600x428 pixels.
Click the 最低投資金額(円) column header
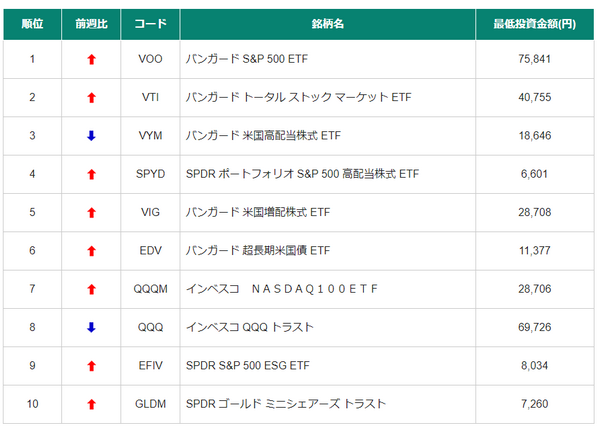pos(533,23)
